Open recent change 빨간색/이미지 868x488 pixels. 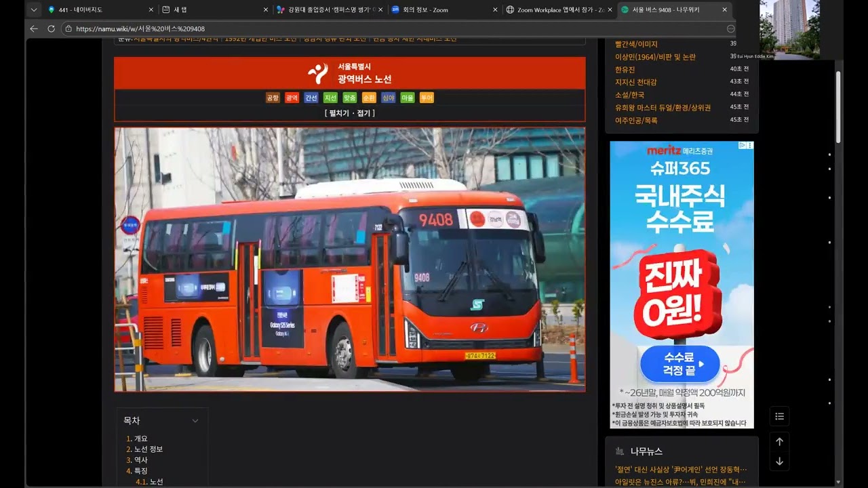coord(636,44)
